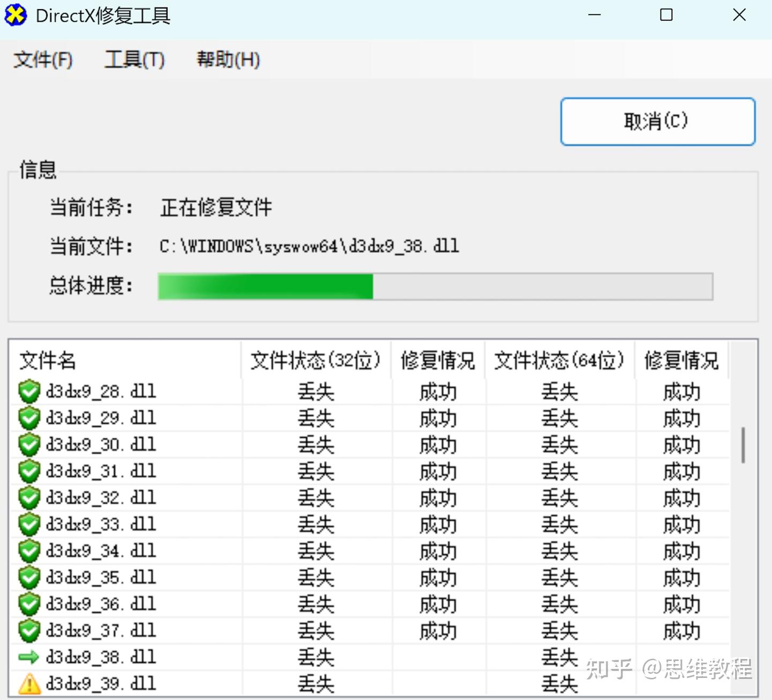
Task: Click the green shield icon for d3dx9_31.dll
Action: pyautogui.click(x=29, y=471)
